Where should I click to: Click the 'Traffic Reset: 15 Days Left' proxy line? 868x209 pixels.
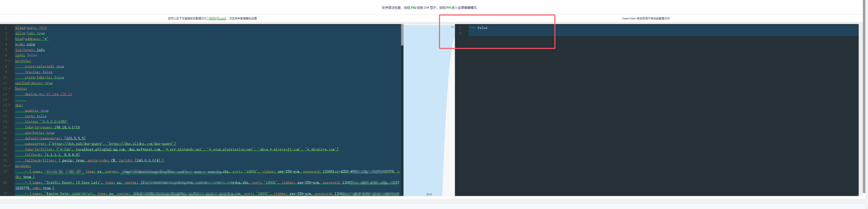(207, 185)
